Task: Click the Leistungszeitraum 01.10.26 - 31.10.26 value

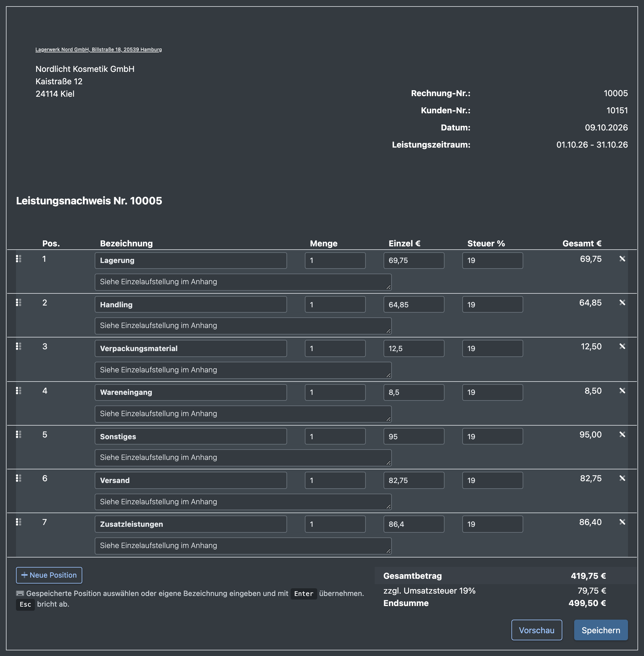Action: pos(592,145)
